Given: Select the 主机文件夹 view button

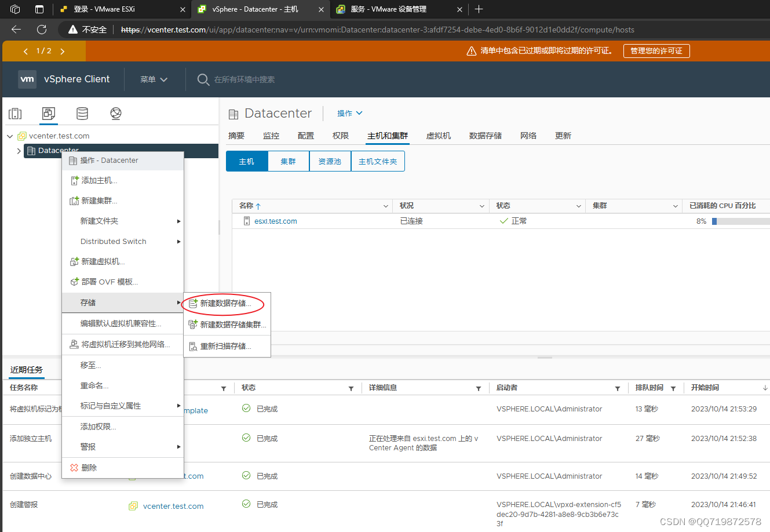Looking at the screenshot, I should 378,162.
